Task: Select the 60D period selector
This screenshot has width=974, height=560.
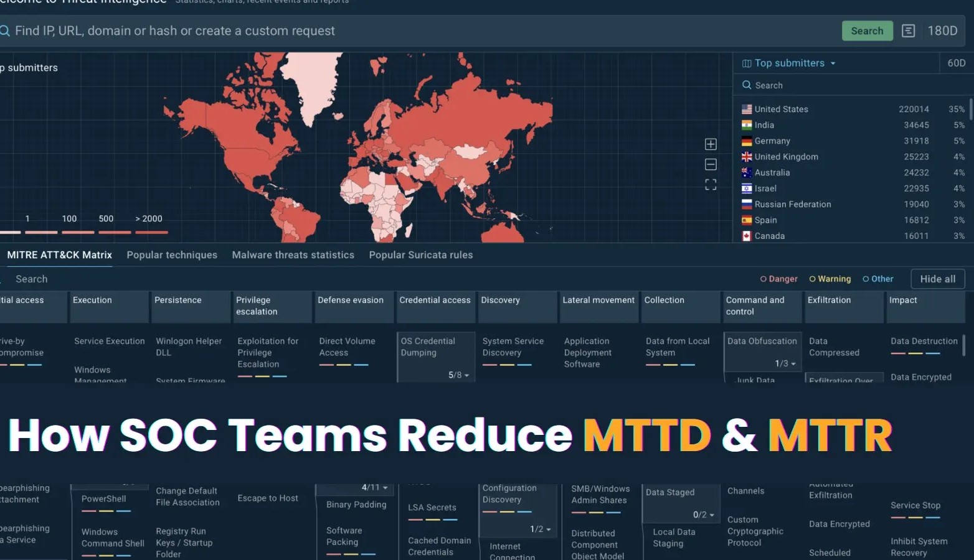Action: click(x=956, y=63)
